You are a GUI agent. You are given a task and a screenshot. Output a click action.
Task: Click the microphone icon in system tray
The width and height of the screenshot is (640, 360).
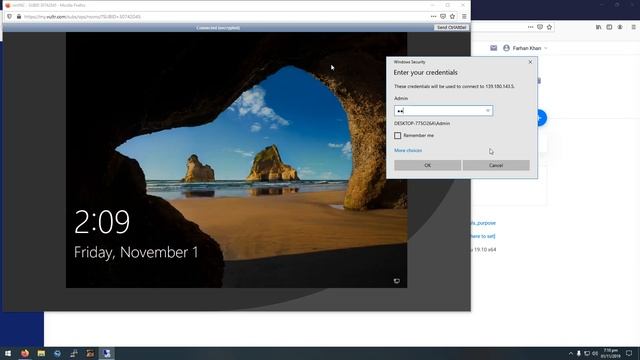pyautogui.click(x=579, y=353)
